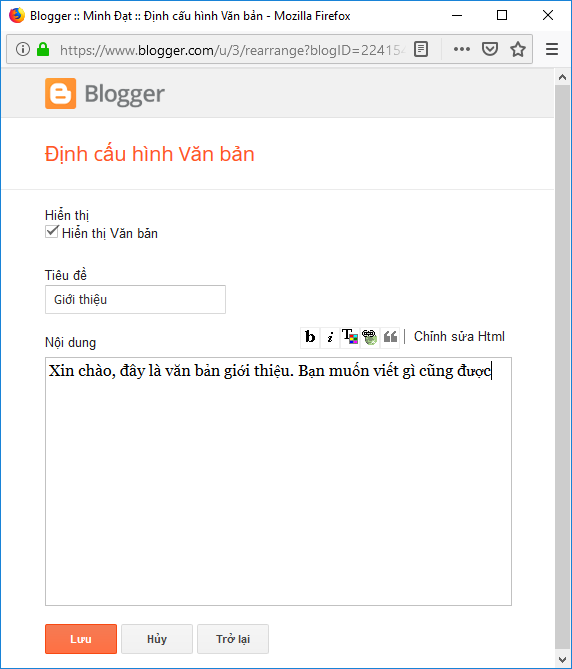572x669 pixels.
Task: Apply bold formatting in the content editor
Action: (x=310, y=337)
